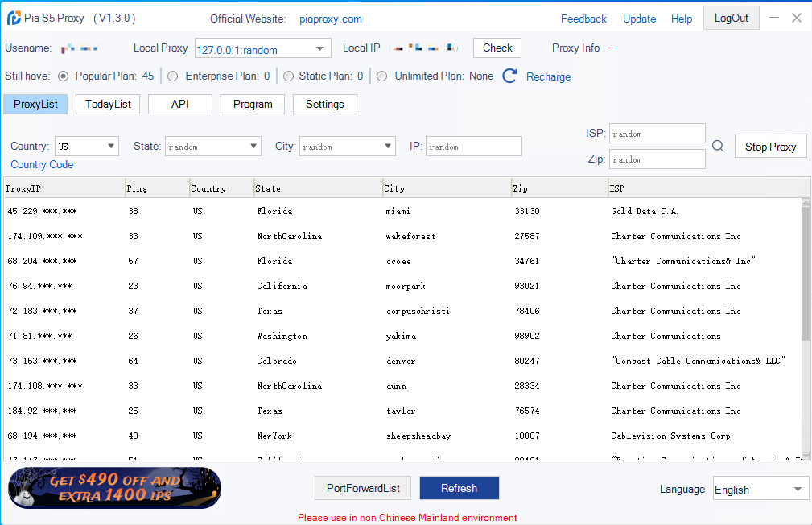Click the scrollbar up arrow in proxy list
Viewport: 812px width, 525px height.
pos(806,202)
